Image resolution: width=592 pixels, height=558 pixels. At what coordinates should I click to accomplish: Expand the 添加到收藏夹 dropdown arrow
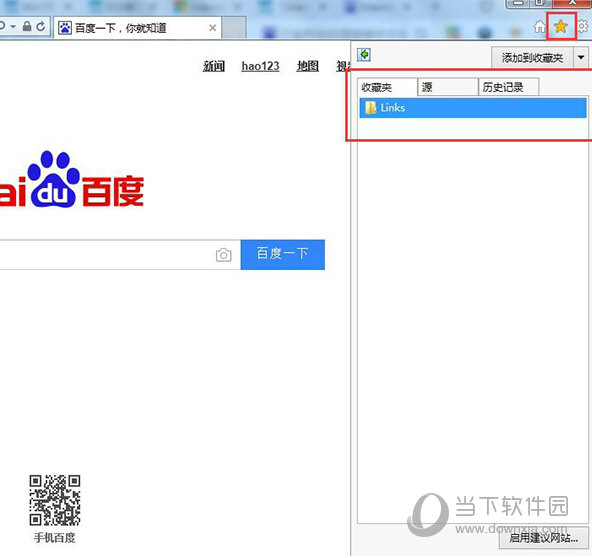(x=581, y=58)
